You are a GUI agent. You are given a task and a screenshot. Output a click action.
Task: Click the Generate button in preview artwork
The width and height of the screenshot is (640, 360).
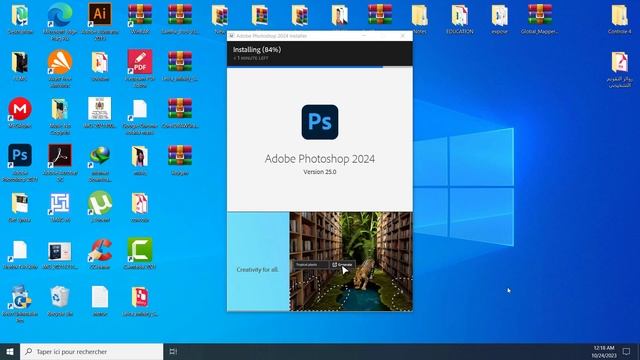tap(342, 264)
